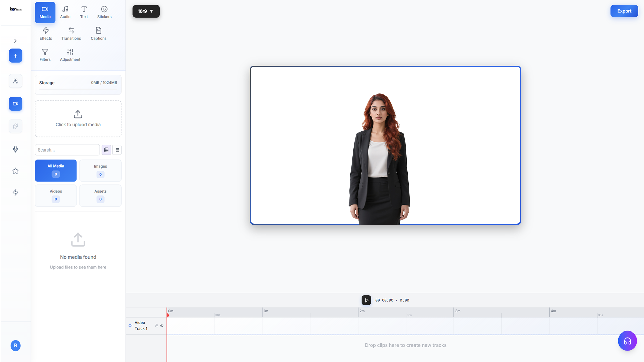The width and height of the screenshot is (644, 362).
Task: Select the Images media category
Action: [x=100, y=170]
